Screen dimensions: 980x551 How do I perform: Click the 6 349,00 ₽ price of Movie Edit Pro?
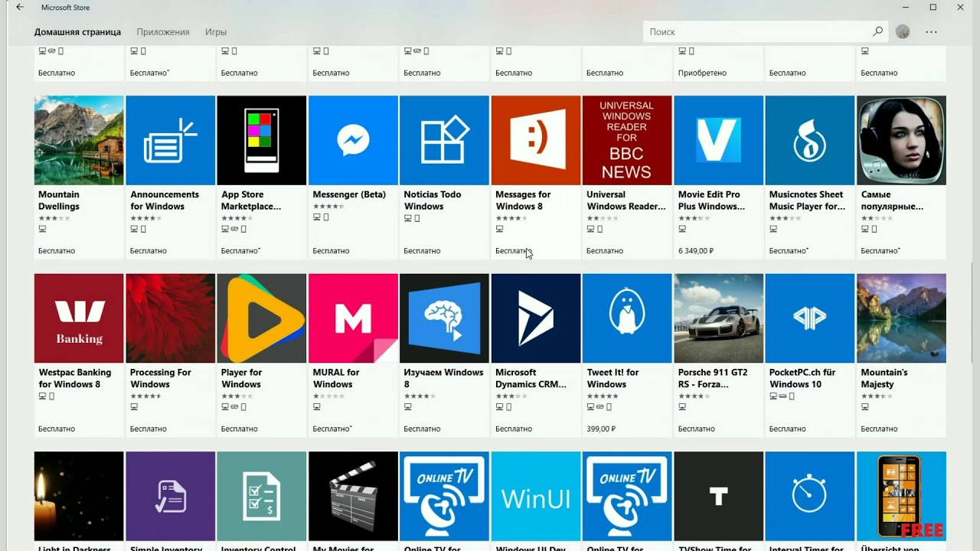[696, 251]
